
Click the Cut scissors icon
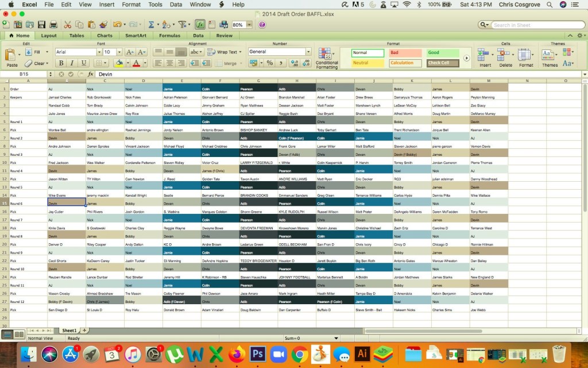tap(67, 25)
